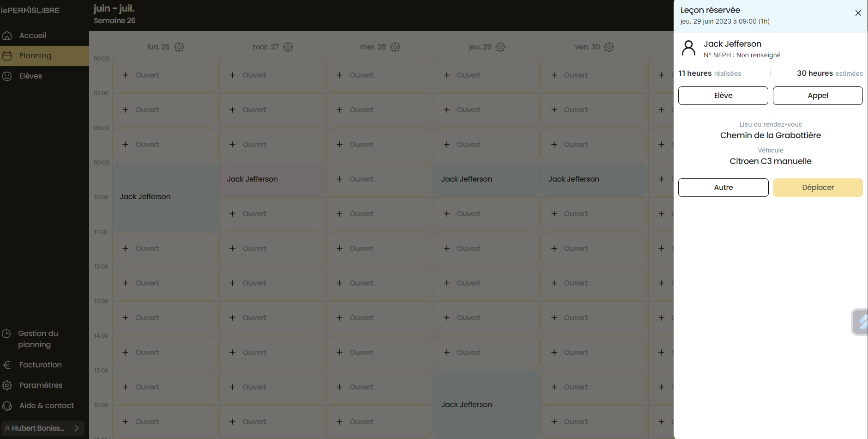Click the Elève button

click(723, 96)
